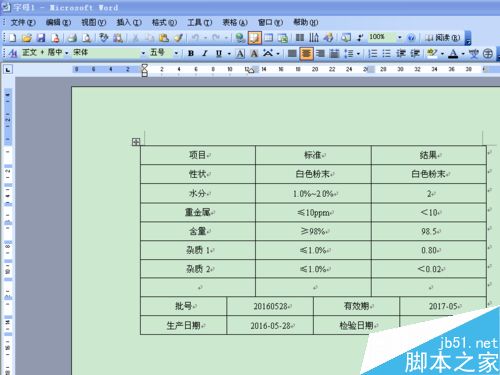This screenshot has width=500, height=375.
Task: Open the 视图(V) menu
Action: click(94, 22)
